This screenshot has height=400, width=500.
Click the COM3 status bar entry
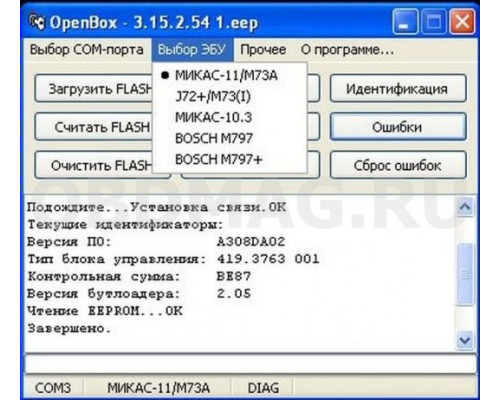(53, 388)
